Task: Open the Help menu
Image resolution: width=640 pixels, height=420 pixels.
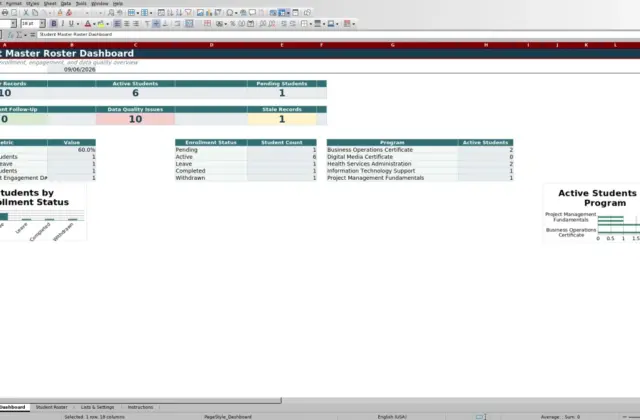Action: click(118, 3)
